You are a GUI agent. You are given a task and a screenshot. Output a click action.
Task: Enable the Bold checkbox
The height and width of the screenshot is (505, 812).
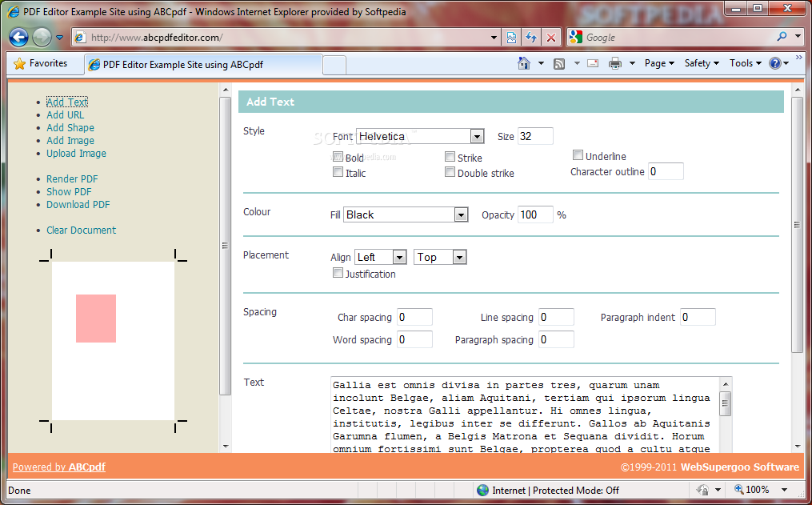pyautogui.click(x=338, y=156)
